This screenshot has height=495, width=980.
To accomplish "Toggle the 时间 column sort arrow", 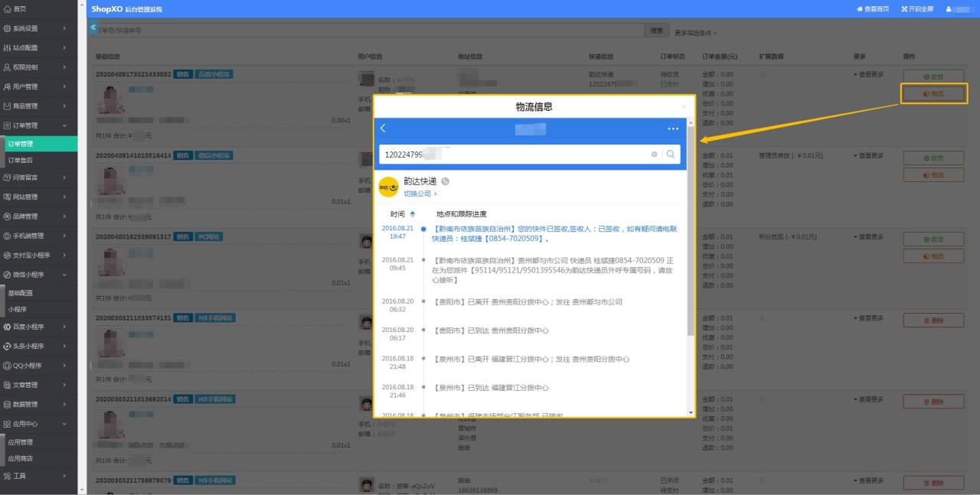I will tap(413, 214).
